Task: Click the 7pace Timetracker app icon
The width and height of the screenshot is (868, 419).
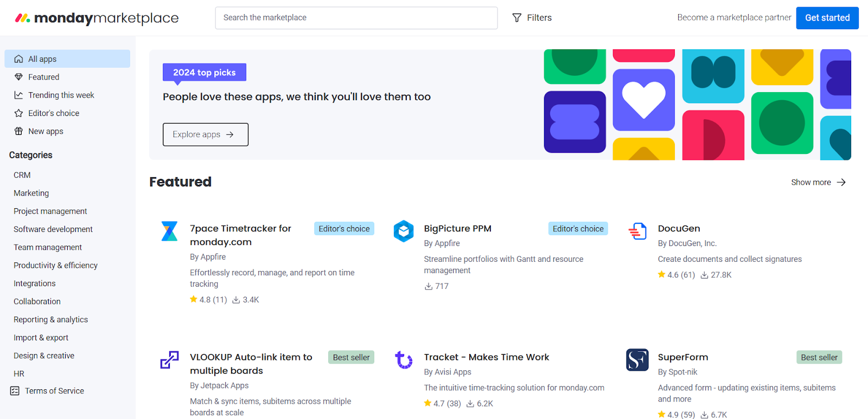Action: click(x=169, y=231)
